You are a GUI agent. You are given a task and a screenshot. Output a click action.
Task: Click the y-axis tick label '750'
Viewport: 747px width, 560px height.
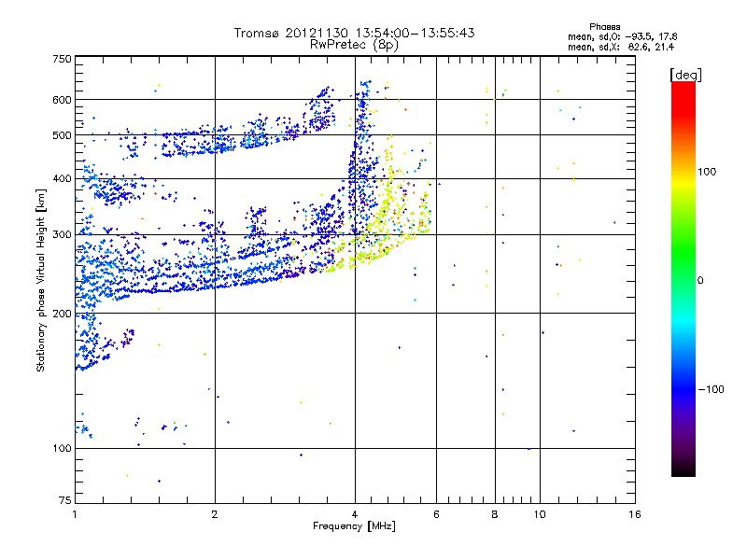(x=62, y=59)
